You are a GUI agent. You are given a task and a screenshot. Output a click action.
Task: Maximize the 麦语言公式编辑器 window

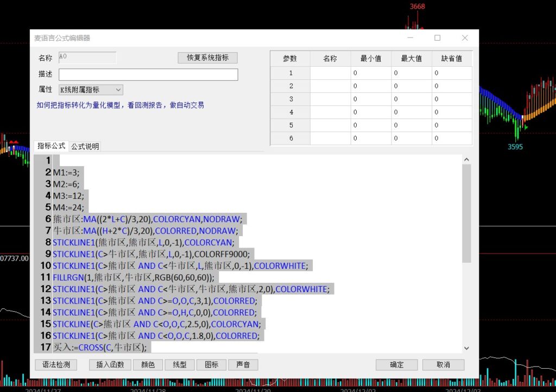tap(438, 38)
